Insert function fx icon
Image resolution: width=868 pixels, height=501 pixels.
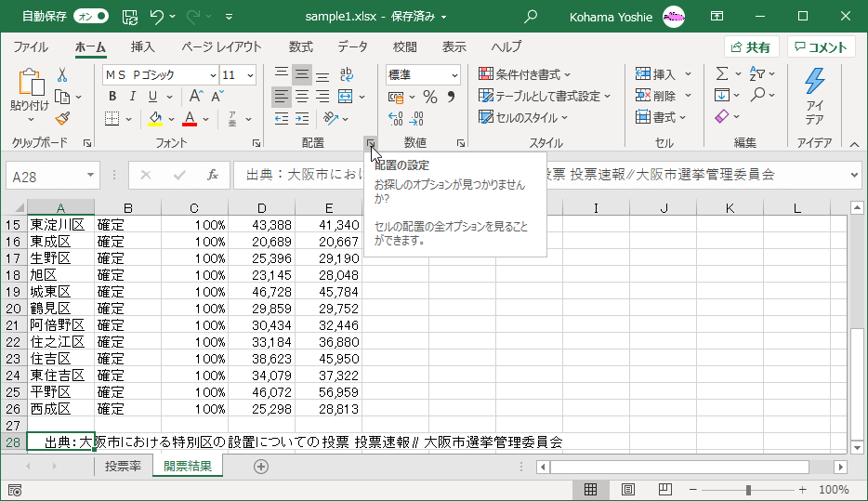click(x=213, y=176)
